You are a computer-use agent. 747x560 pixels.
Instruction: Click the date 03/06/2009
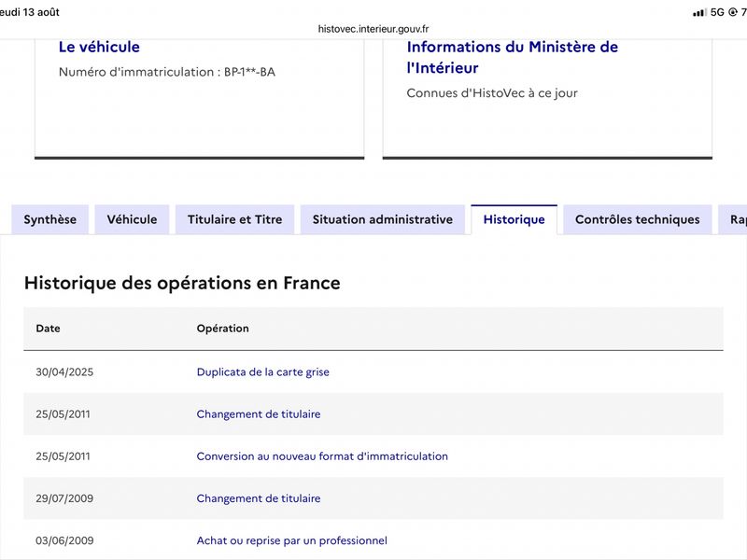pos(64,540)
